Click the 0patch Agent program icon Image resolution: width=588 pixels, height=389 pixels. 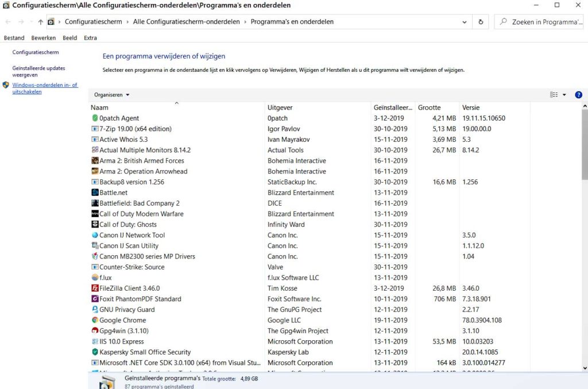[x=95, y=118]
